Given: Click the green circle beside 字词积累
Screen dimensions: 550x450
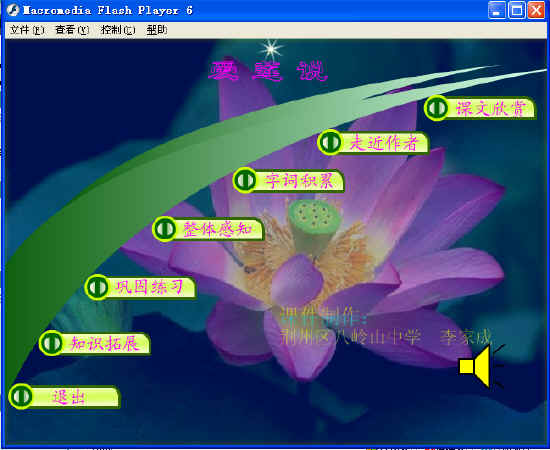Looking at the screenshot, I should point(245,180).
